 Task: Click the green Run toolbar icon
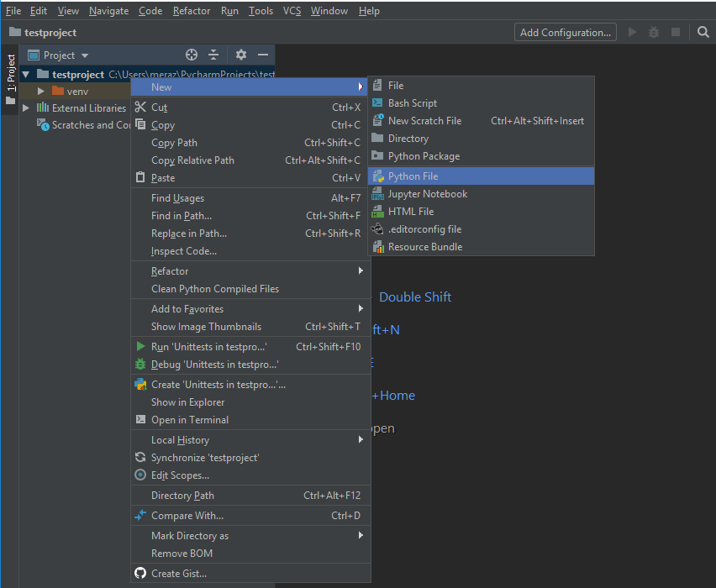pos(633,32)
